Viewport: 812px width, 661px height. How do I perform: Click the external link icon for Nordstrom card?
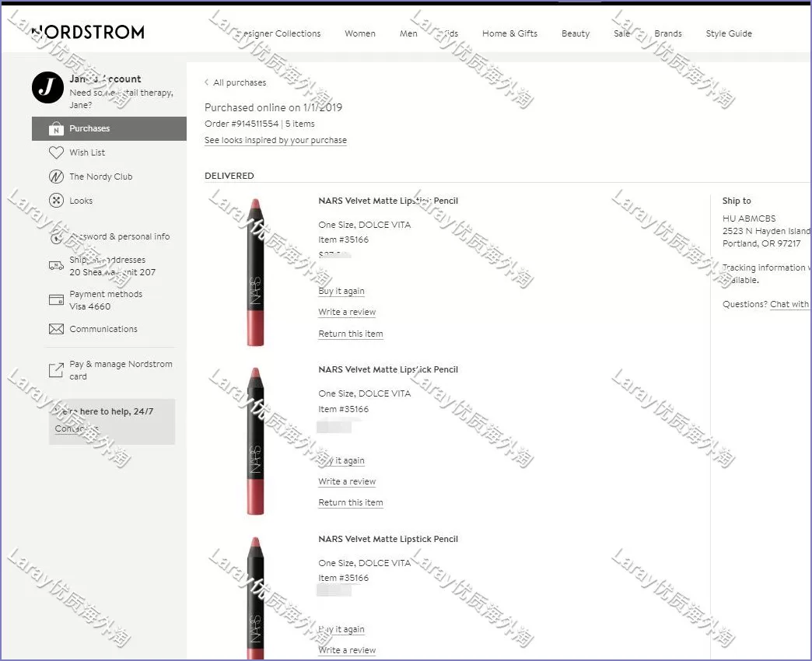[56, 369]
